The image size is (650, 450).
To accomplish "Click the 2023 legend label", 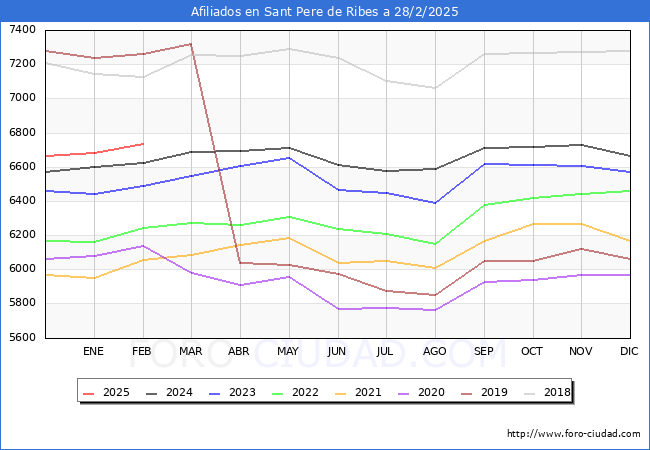I will click(x=242, y=392).
